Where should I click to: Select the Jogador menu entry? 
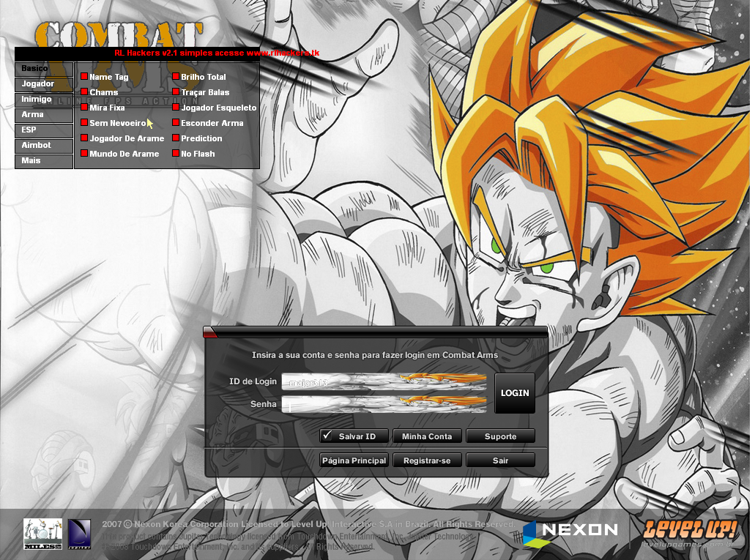click(x=43, y=83)
